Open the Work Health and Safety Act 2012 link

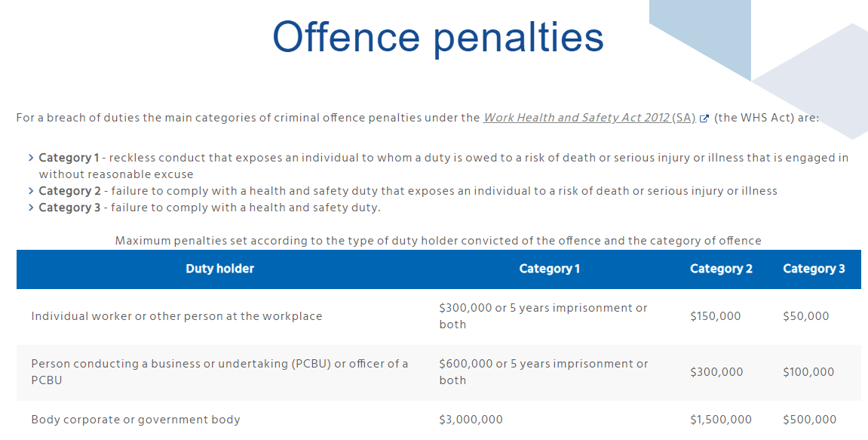tap(589, 118)
